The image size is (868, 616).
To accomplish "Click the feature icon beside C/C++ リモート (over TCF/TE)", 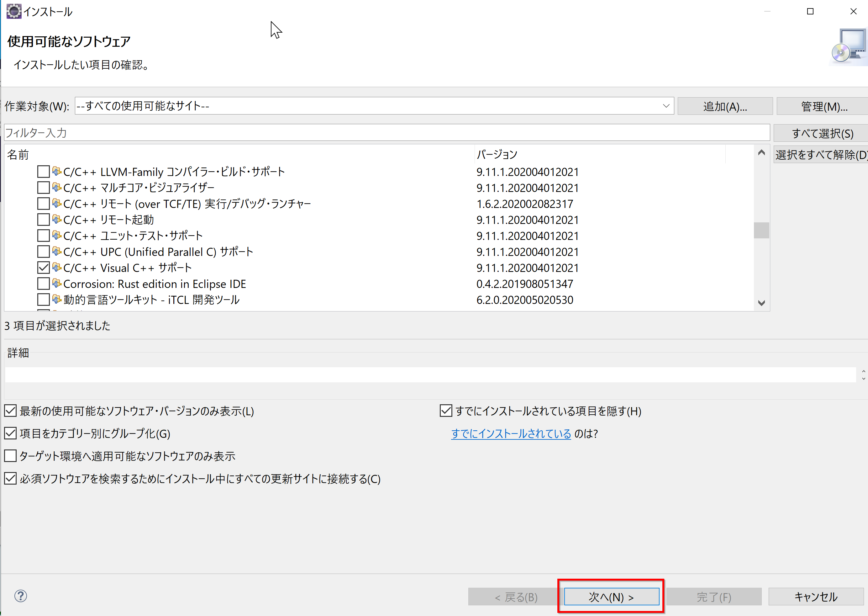I will [57, 203].
